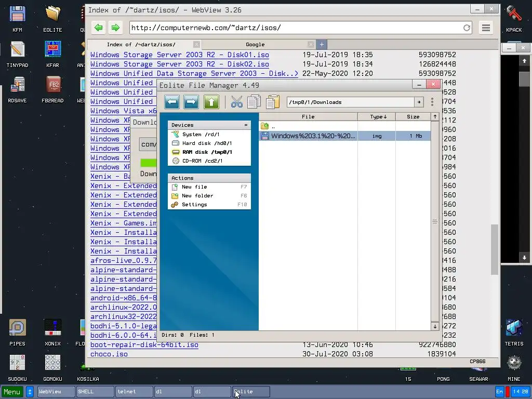The width and height of the screenshot is (532, 399).
Task: Paste file using Eolite clipboard icon
Action: tap(272, 102)
